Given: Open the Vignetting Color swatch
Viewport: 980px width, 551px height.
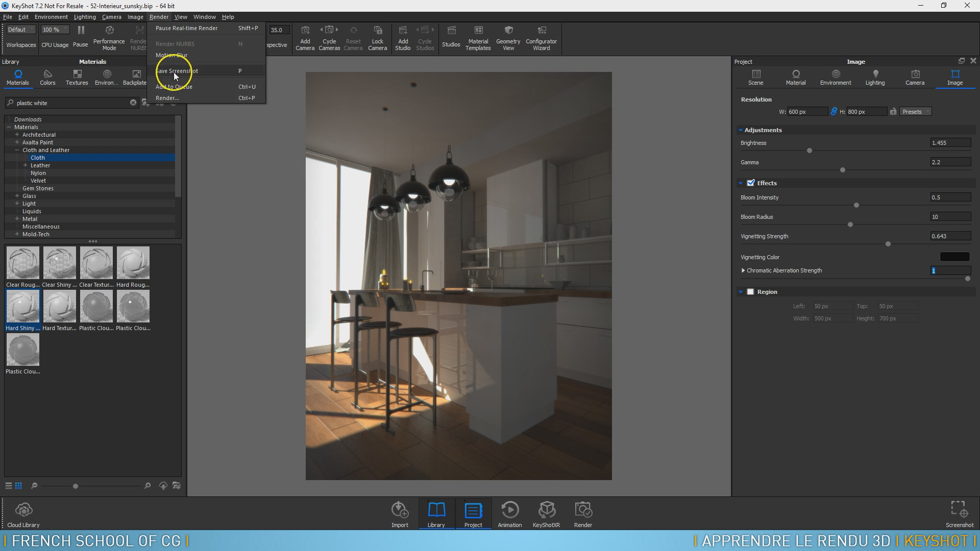Looking at the screenshot, I should click(x=954, y=257).
